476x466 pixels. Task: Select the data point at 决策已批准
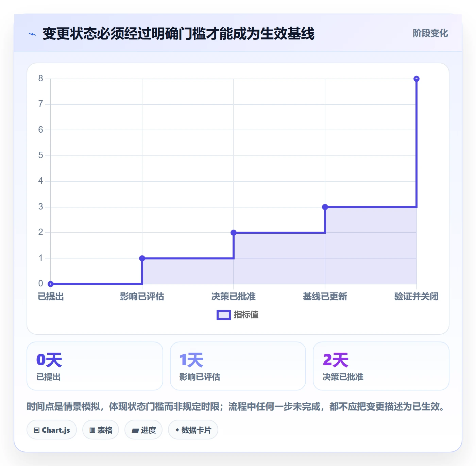pyautogui.click(x=234, y=233)
